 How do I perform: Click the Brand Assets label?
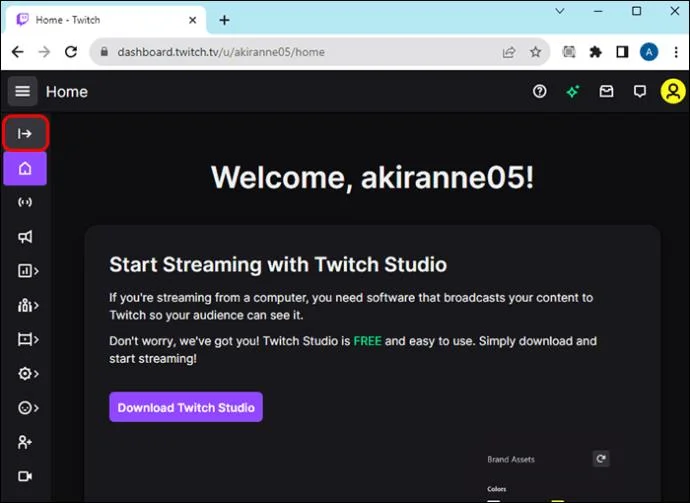tap(511, 459)
